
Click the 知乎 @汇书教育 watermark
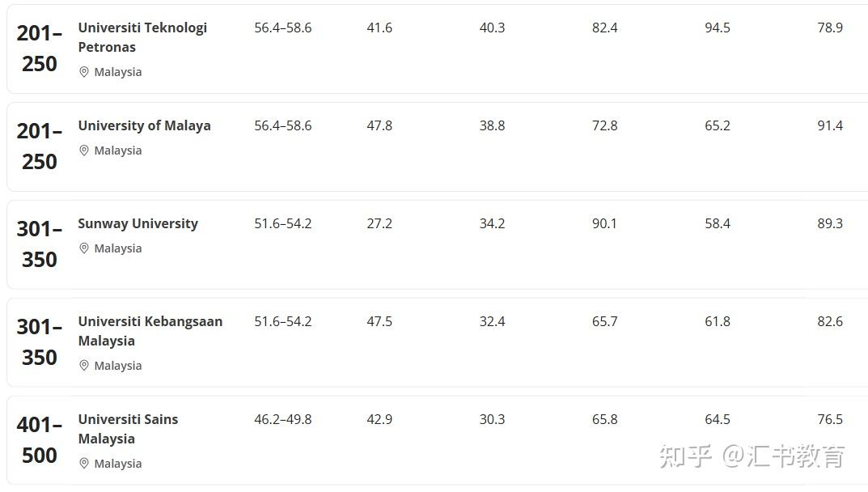pos(752,456)
